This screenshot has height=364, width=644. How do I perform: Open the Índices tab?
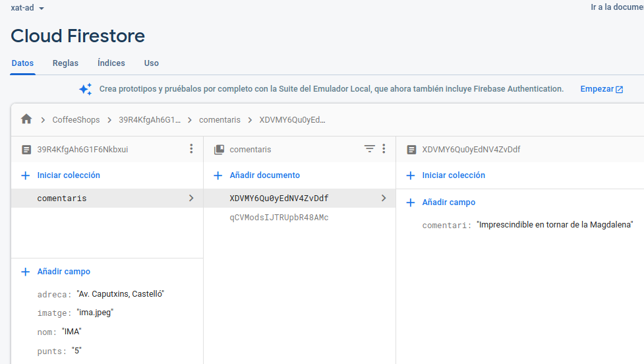click(x=111, y=63)
